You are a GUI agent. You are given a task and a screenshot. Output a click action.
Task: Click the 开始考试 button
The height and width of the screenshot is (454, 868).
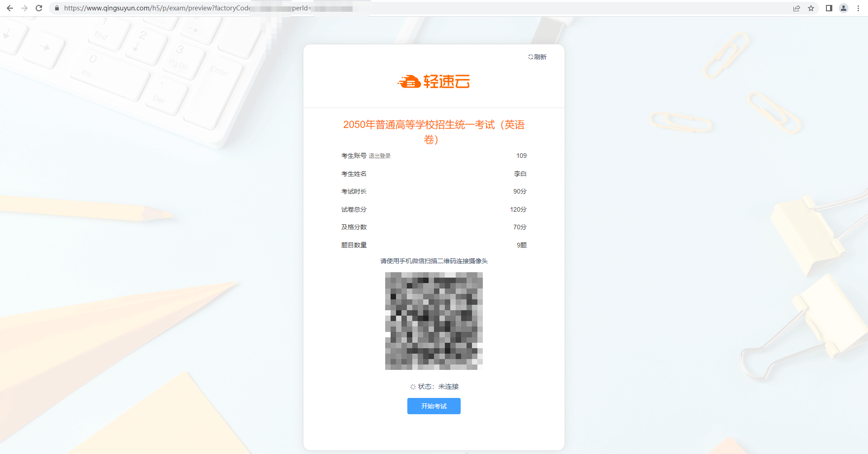coord(434,406)
